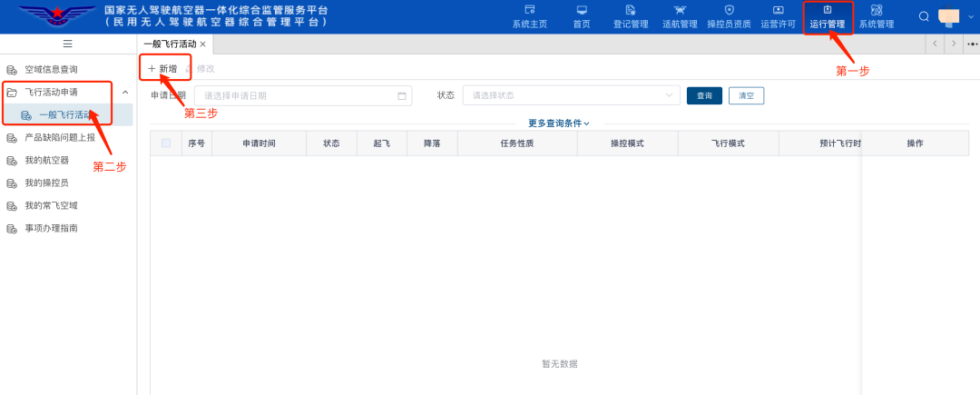Click calendar icon in 申请日期 field
This screenshot has height=395, width=980.
pos(402,96)
